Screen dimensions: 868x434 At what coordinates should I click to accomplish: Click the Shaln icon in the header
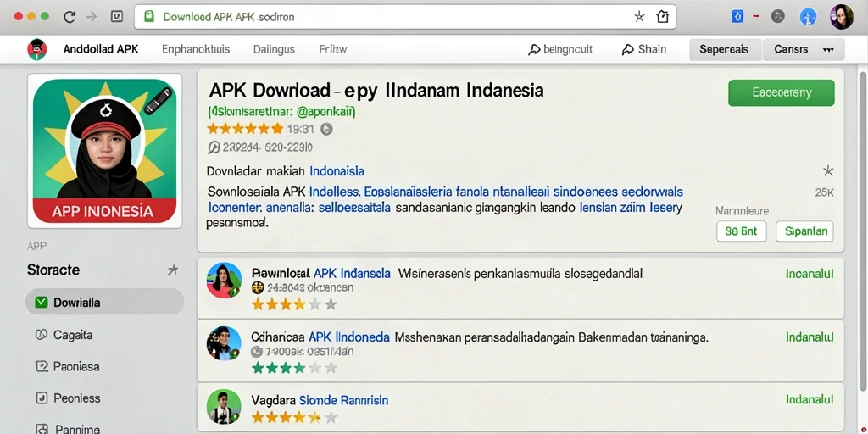(628, 50)
